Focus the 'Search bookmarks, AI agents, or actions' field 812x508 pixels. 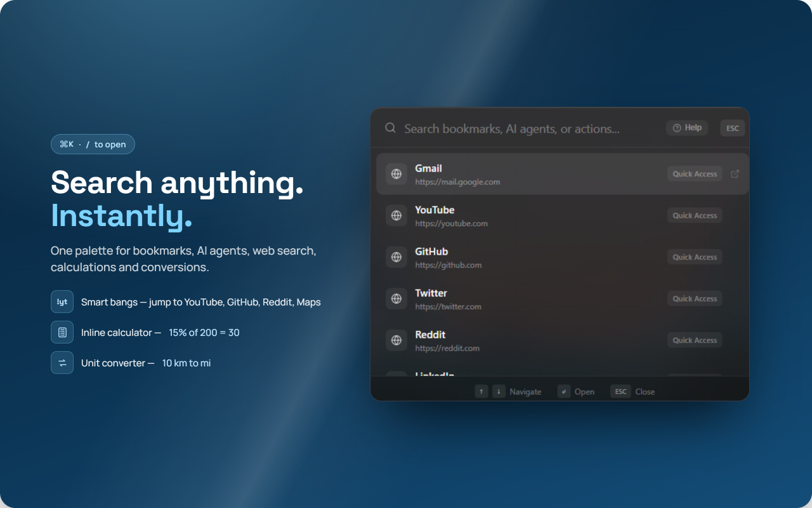pos(512,129)
